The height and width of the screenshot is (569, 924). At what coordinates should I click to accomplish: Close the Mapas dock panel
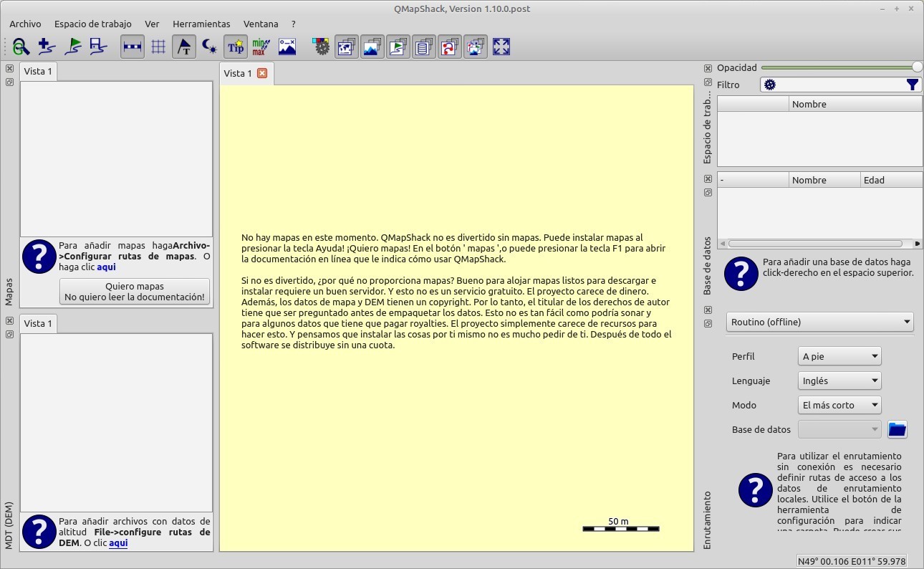(9, 69)
